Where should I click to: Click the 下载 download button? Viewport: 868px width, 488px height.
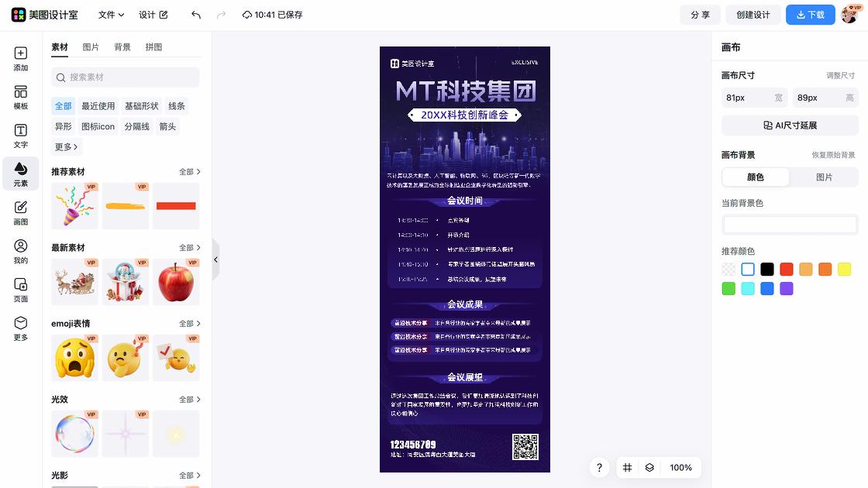pyautogui.click(x=810, y=14)
